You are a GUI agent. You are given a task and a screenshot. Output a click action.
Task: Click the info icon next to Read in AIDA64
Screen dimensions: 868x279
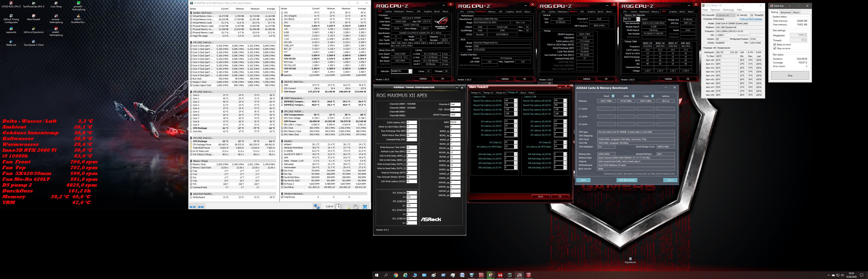[613, 96]
